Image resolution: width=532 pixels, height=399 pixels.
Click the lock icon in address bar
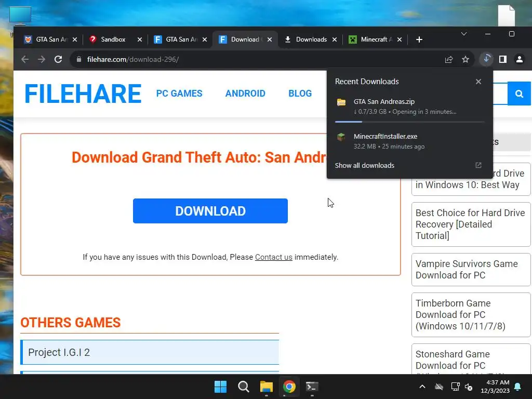point(79,59)
